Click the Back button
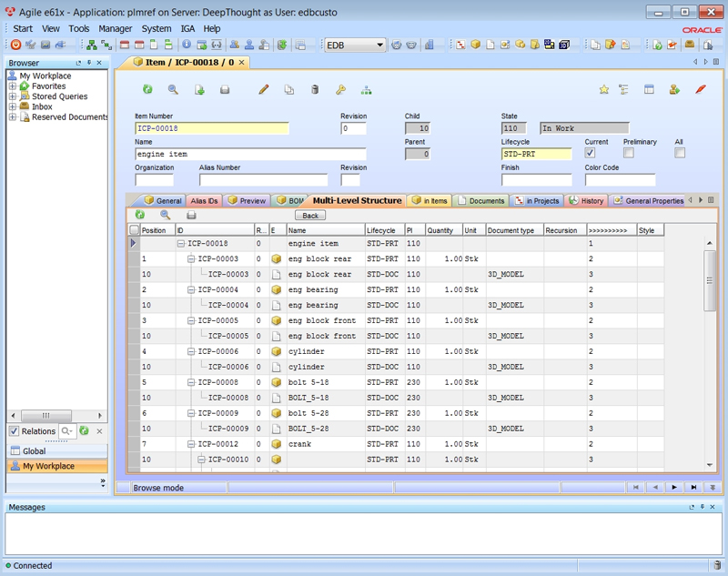The image size is (728, 576). click(x=310, y=216)
